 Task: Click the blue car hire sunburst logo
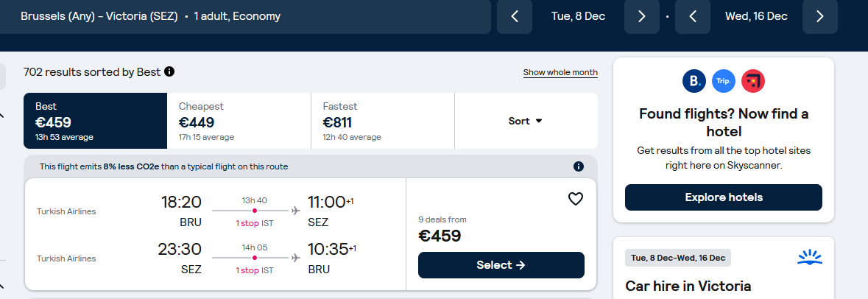[x=809, y=258]
